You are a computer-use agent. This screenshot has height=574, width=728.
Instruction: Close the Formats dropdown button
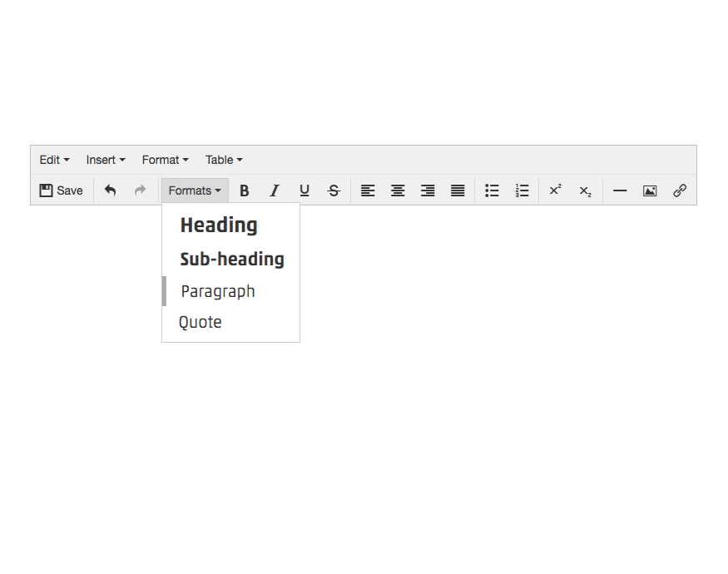click(195, 191)
